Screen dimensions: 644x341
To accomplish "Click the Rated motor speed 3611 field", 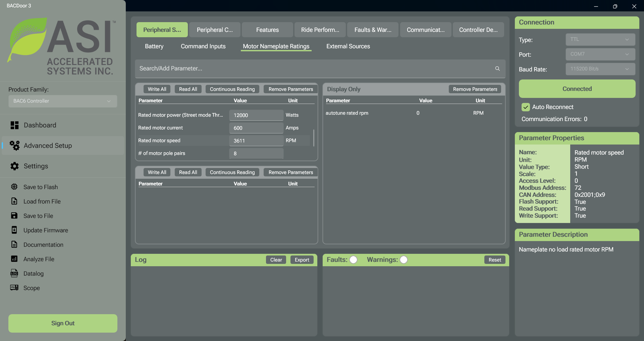I will tap(256, 141).
